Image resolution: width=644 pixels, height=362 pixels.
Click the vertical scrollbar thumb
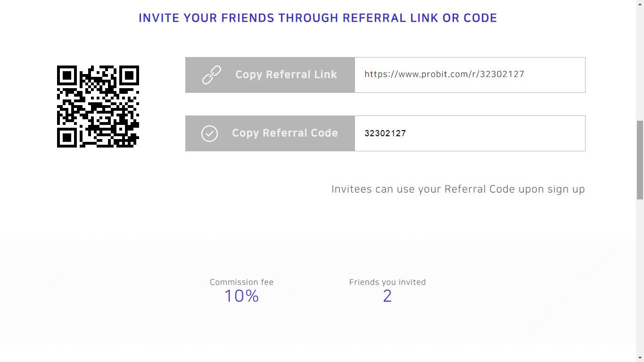coord(640,160)
